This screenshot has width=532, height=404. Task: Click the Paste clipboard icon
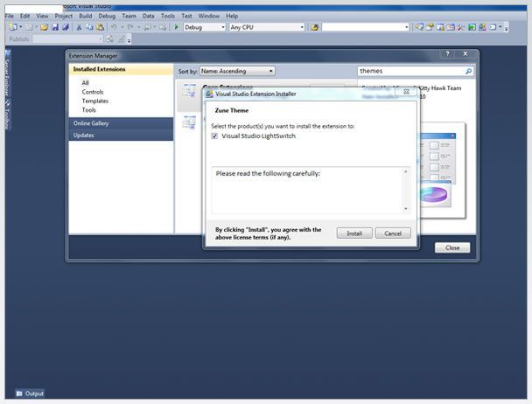tap(100, 27)
